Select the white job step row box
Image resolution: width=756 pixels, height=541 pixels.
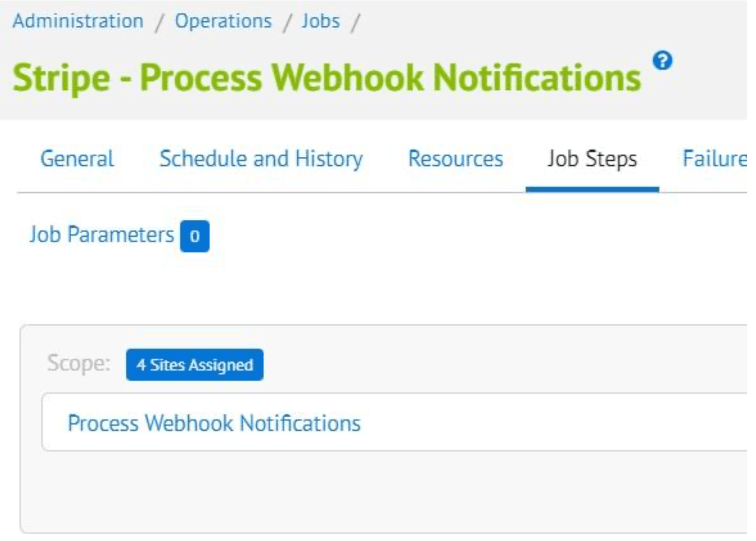[x=394, y=422]
